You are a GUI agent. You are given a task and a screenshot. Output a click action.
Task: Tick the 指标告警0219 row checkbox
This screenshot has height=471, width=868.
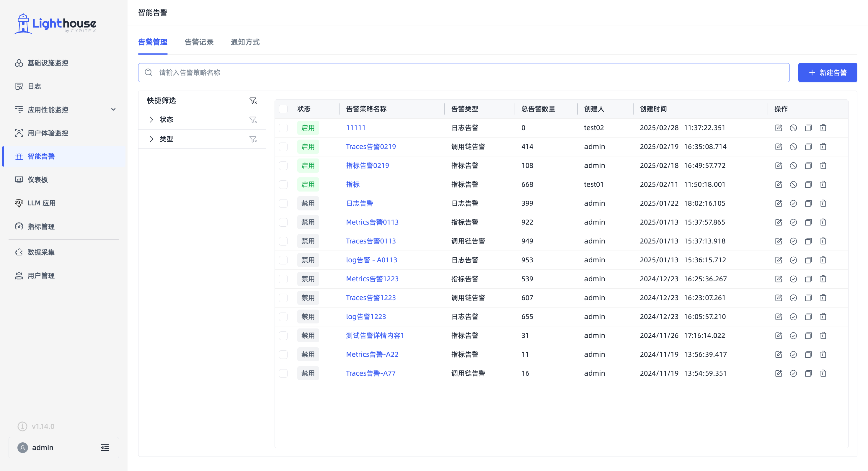tap(283, 166)
